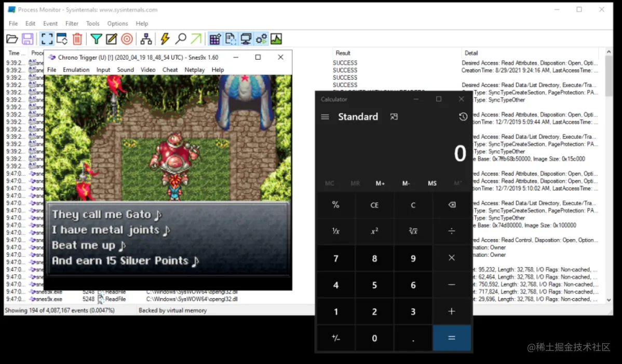Click Calculator M- memory subtract button
Image resolution: width=622 pixels, height=364 pixels.
pos(406,184)
